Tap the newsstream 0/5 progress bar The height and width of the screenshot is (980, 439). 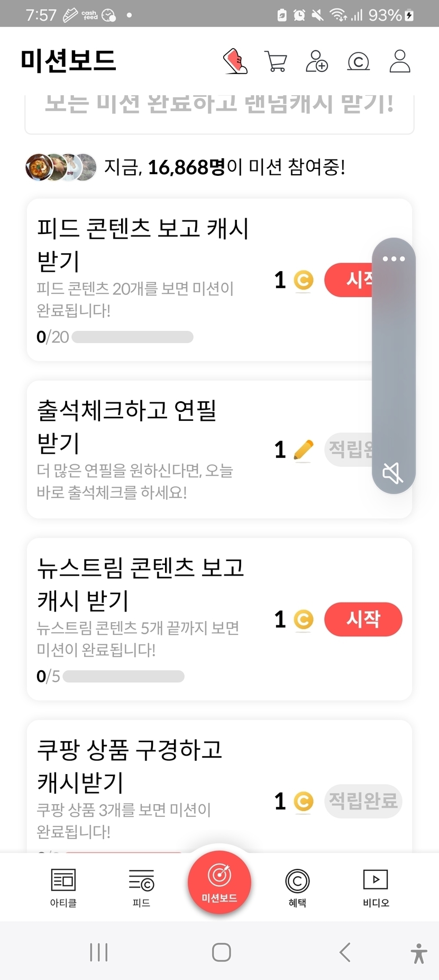(123, 676)
